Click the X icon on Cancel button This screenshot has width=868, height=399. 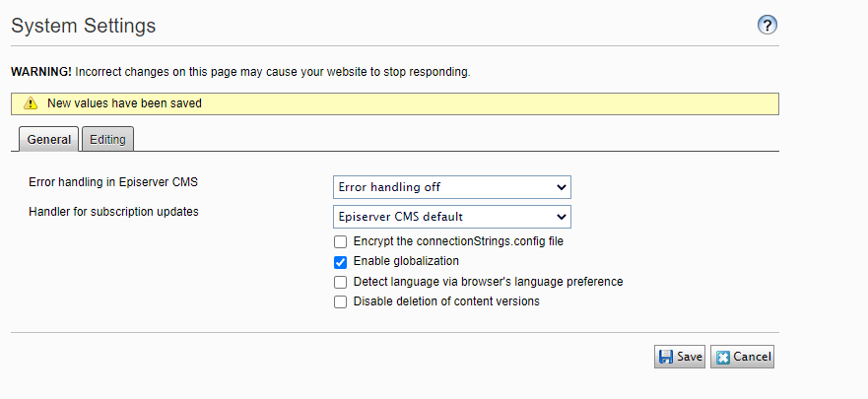click(x=722, y=357)
